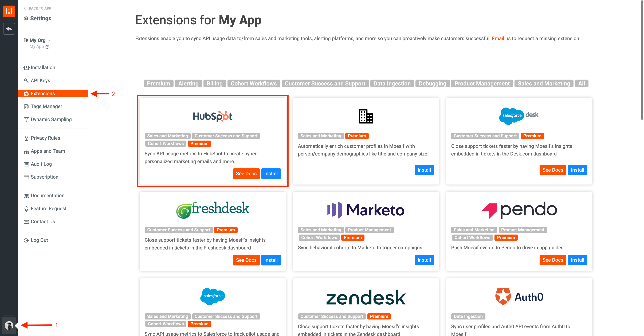This screenshot has height=336, width=644.
Task: Install the HubSpot extension
Action: click(271, 174)
